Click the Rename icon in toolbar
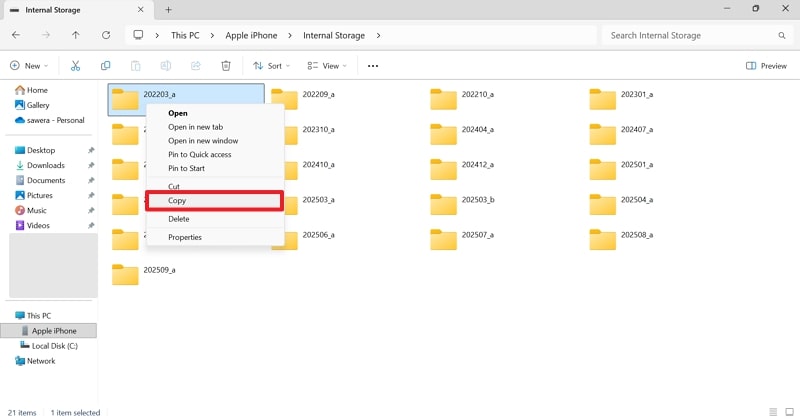This screenshot has height=420, width=800. [x=166, y=66]
